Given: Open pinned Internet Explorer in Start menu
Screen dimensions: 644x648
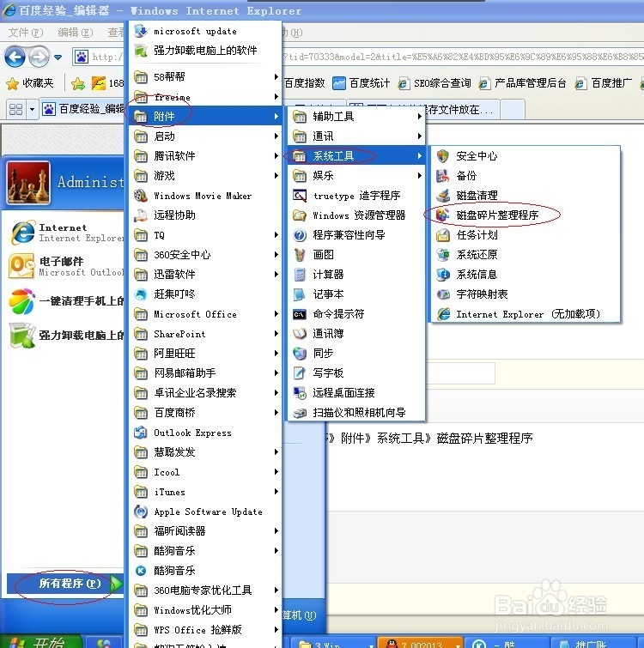Looking at the screenshot, I should [66, 233].
